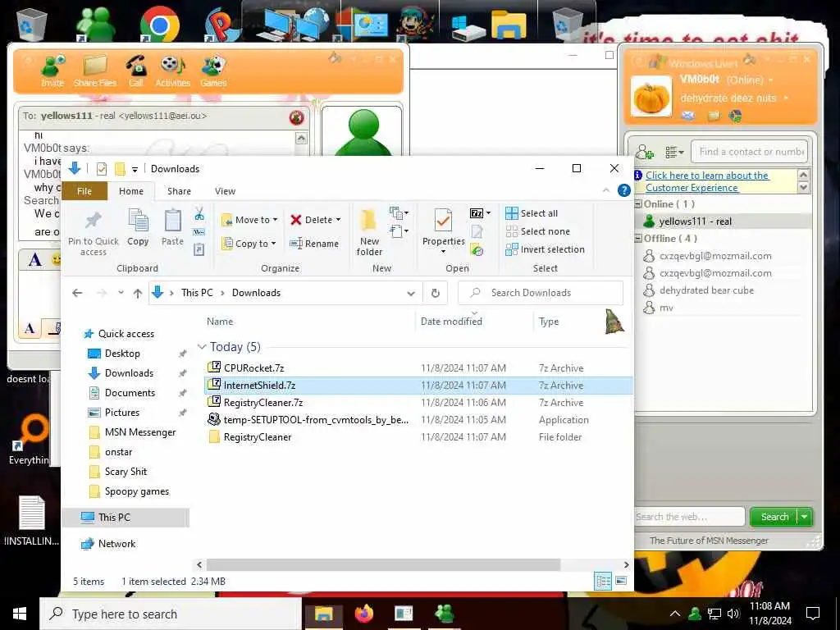This screenshot has width=840, height=630.
Task: Click the Paste shortcut icon
Action: pos(199,249)
